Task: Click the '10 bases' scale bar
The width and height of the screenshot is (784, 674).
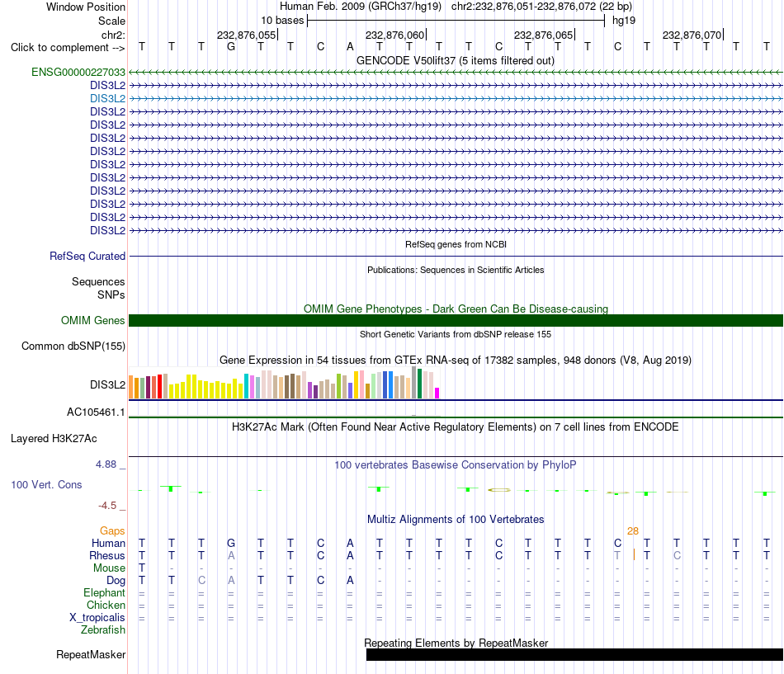Action: coord(456,21)
